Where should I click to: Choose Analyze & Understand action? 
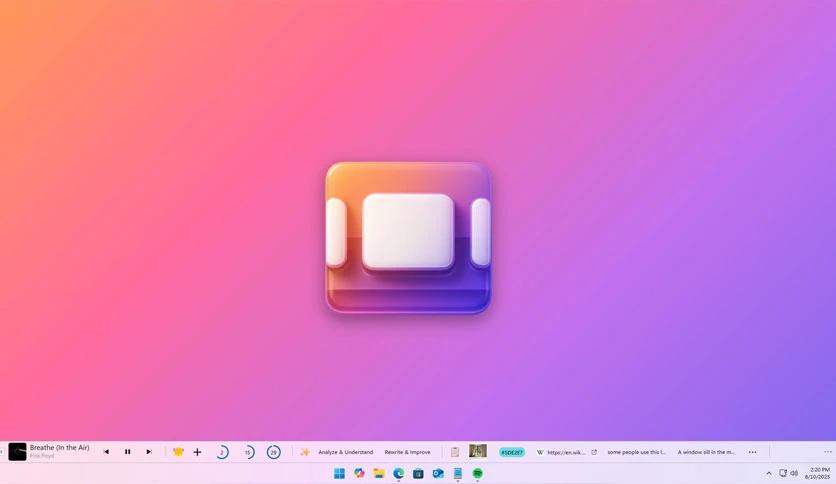click(345, 452)
